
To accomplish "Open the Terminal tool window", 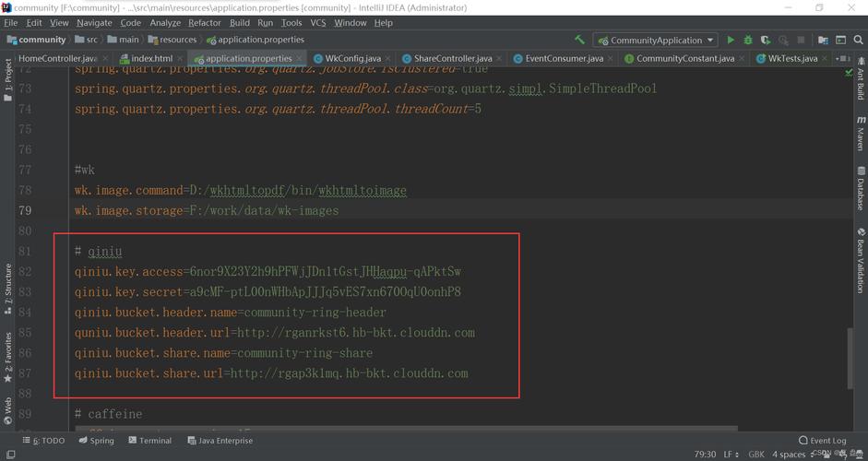I will pos(149,441).
